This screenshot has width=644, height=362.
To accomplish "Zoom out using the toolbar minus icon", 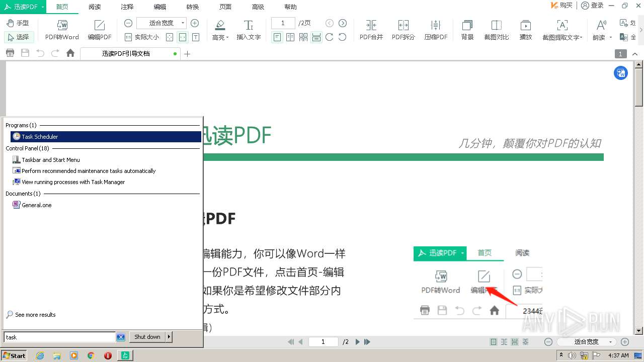I will [128, 23].
